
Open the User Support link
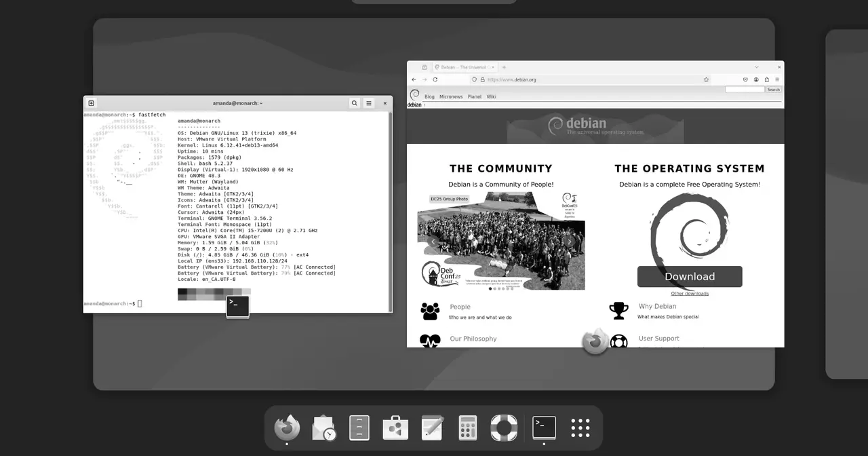click(658, 339)
